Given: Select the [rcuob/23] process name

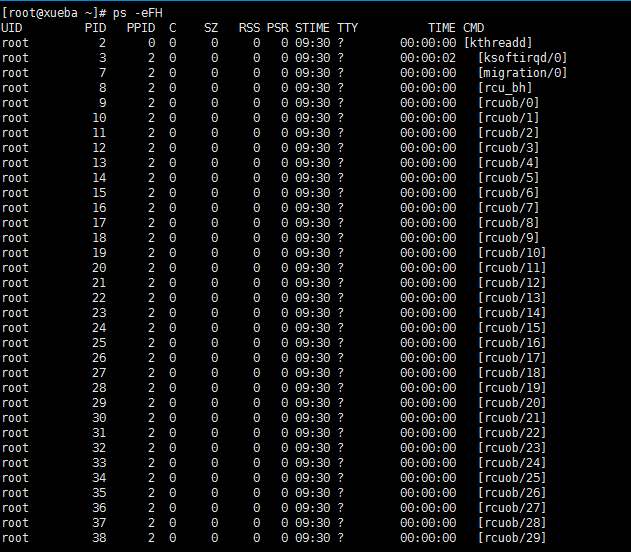Looking at the screenshot, I should (x=512, y=448).
